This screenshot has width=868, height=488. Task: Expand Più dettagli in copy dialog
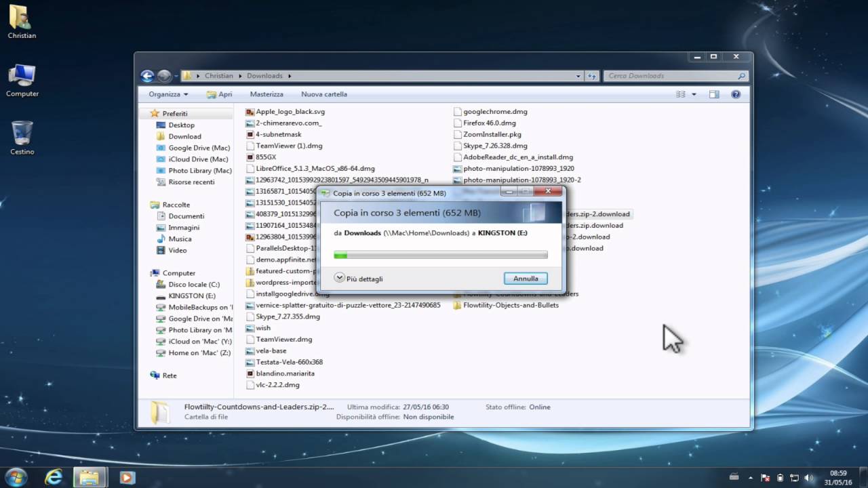point(359,279)
